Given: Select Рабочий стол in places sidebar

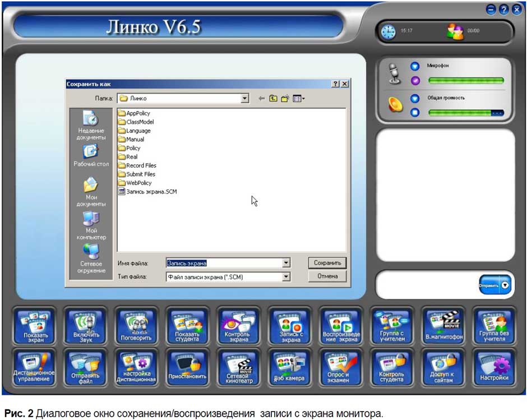Looking at the screenshot, I should [x=91, y=155].
